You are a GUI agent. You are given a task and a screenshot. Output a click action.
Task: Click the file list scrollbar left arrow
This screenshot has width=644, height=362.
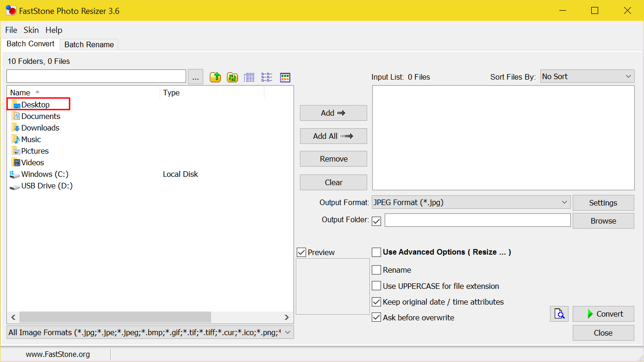[x=13, y=317]
